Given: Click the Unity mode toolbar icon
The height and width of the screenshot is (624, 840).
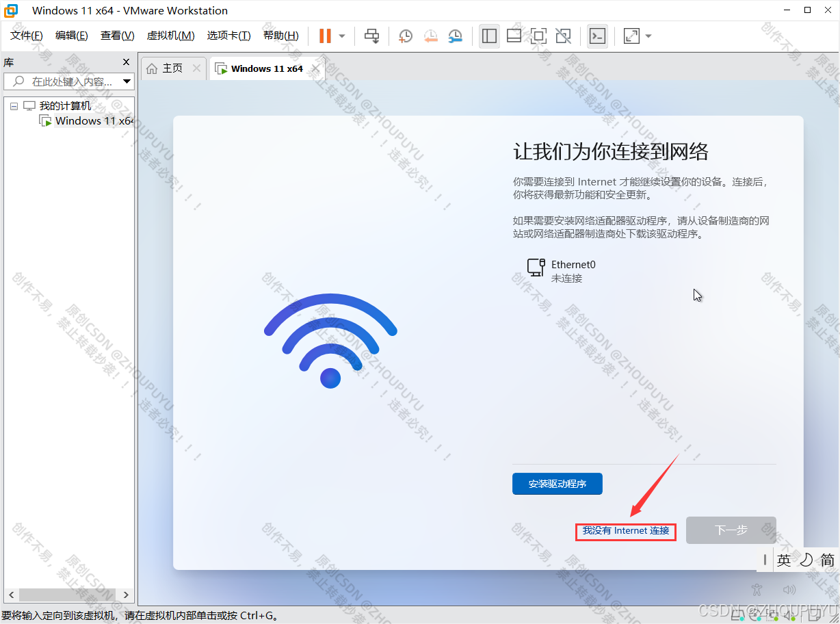Looking at the screenshot, I should [563, 36].
